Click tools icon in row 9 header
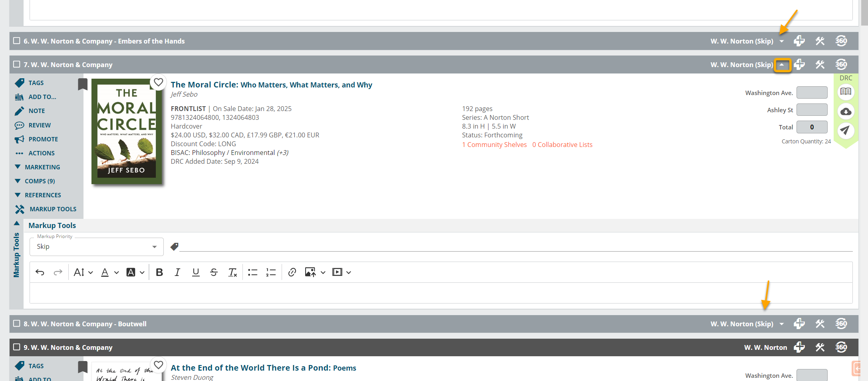868x381 pixels. tap(820, 347)
